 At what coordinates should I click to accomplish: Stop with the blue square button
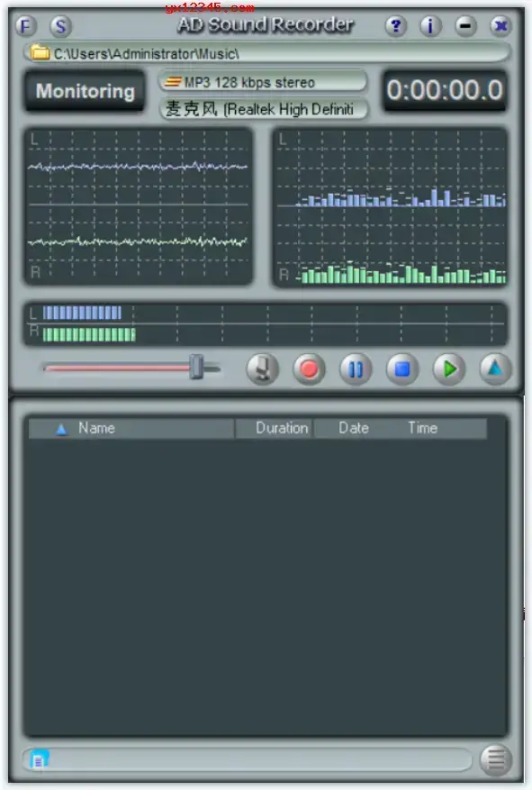pyautogui.click(x=402, y=368)
